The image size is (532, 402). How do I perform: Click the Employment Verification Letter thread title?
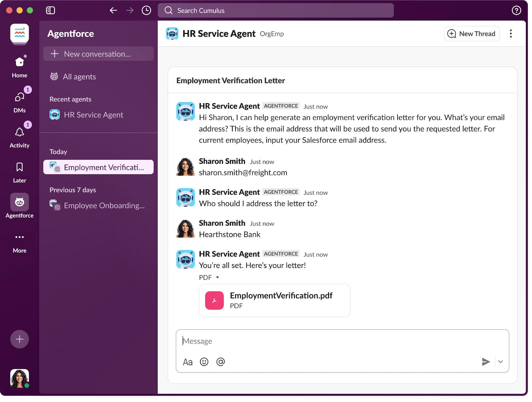231,81
